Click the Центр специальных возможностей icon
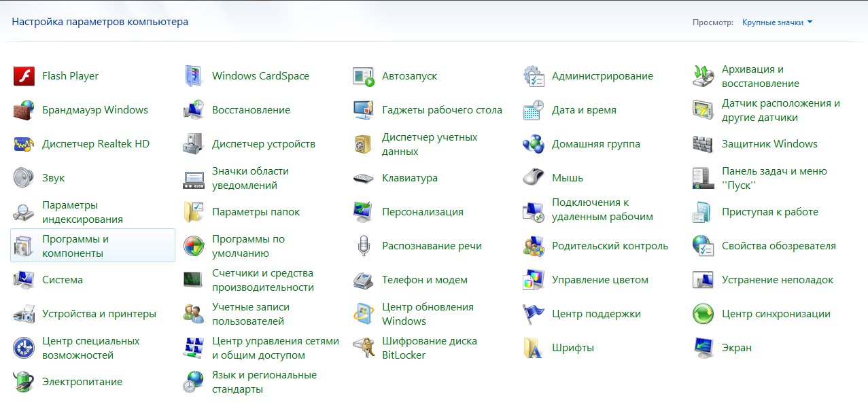The height and width of the screenshot is (411, 868). (x=24, y=348)
